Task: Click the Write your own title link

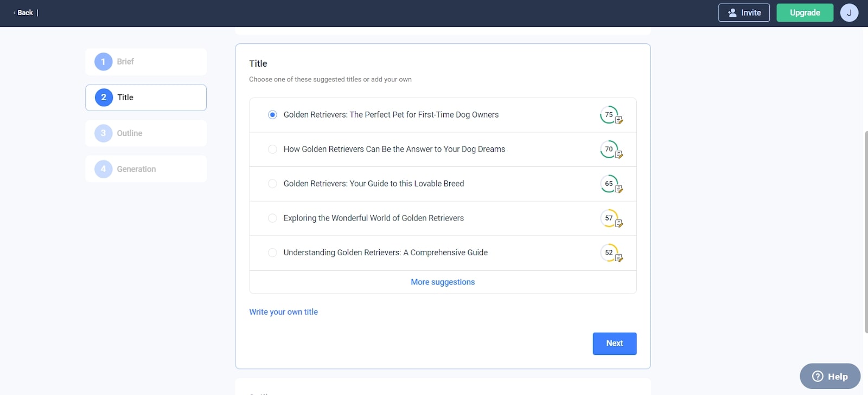Action: point(283,312)
